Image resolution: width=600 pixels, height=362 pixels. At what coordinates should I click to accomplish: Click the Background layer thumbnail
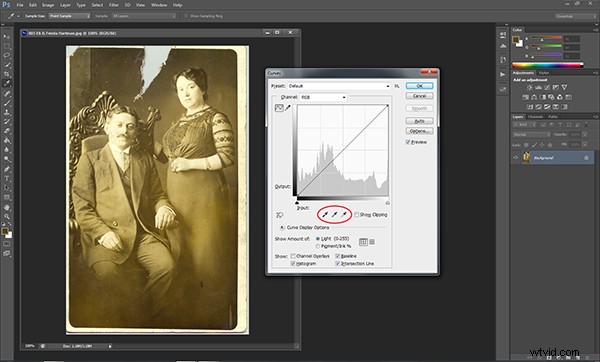[x=527, y=157]
